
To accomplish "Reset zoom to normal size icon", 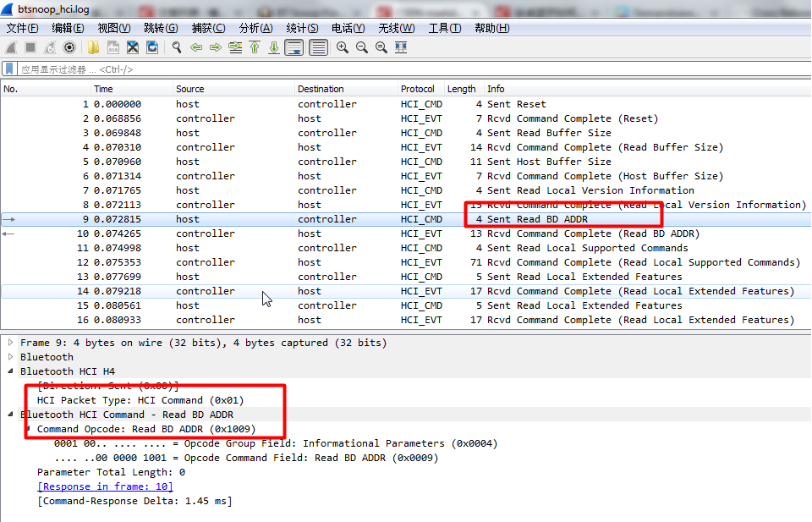I will [x=381, y=47].
